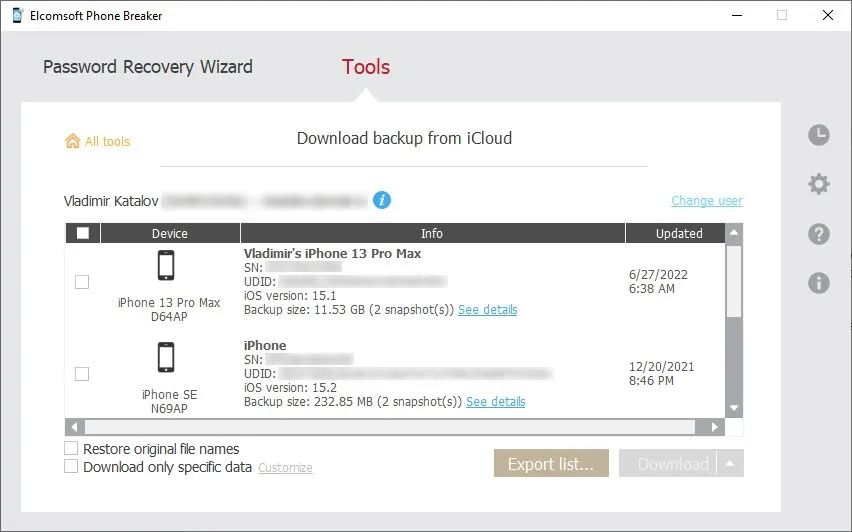The height and width of the screenshot is (532, 852).
Task: Close the Elcomsoft Phone Breaker window
Action: (x=828, y=15)
